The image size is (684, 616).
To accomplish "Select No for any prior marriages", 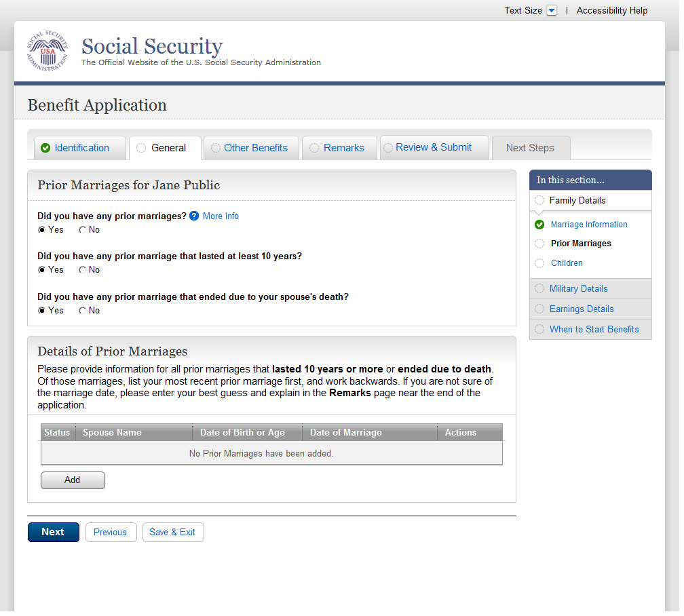I will pos(83,230).
